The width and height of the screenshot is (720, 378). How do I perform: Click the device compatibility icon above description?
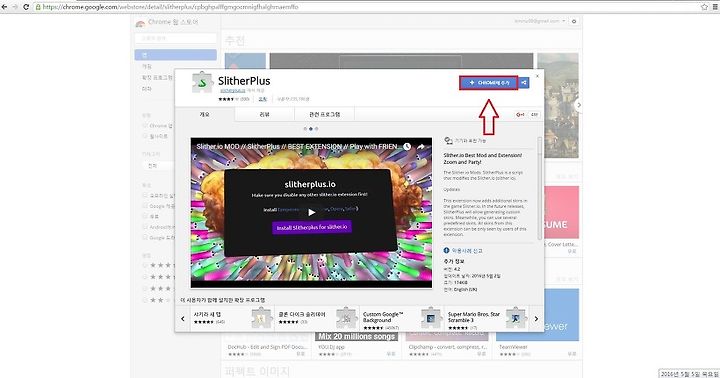pos(448,141)
